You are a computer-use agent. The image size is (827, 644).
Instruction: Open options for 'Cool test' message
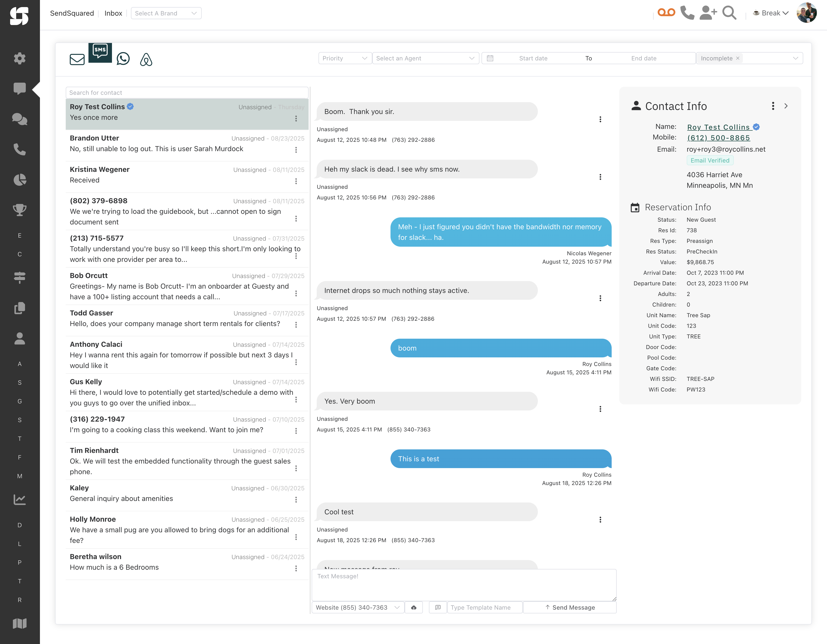600,519
